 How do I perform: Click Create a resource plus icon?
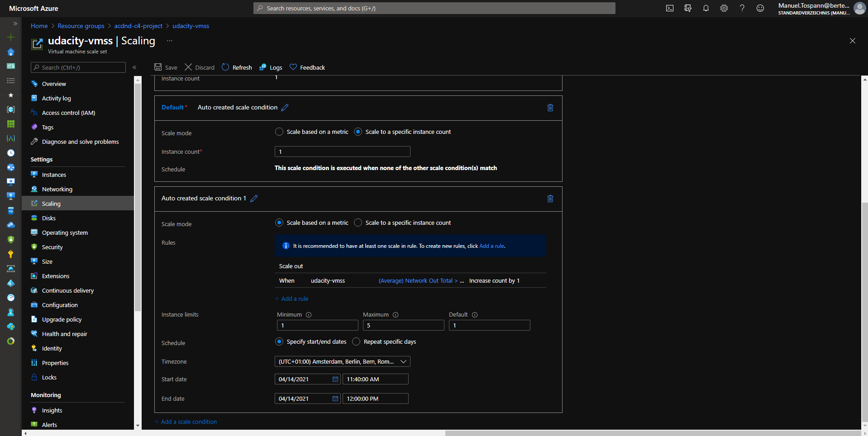point(11,37)
